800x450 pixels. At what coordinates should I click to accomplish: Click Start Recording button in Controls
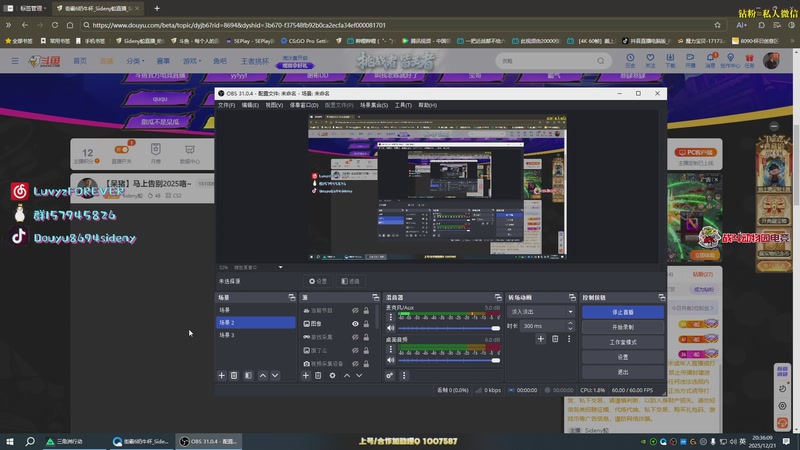[x=623, y=327]
